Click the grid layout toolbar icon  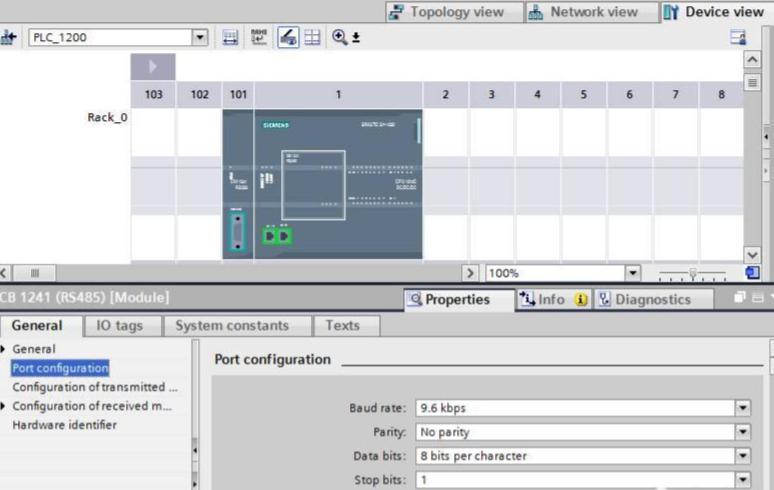point(312,38)
